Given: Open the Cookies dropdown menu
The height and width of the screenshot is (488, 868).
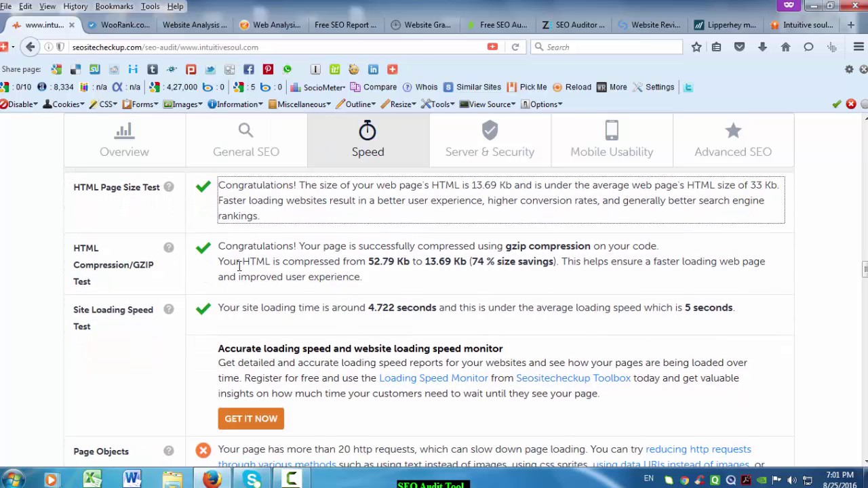Looking at the screenshot, I should (x=64, y=104).
